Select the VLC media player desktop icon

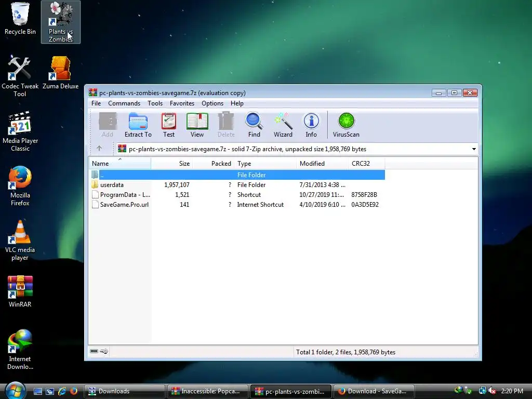coord(20,241)
